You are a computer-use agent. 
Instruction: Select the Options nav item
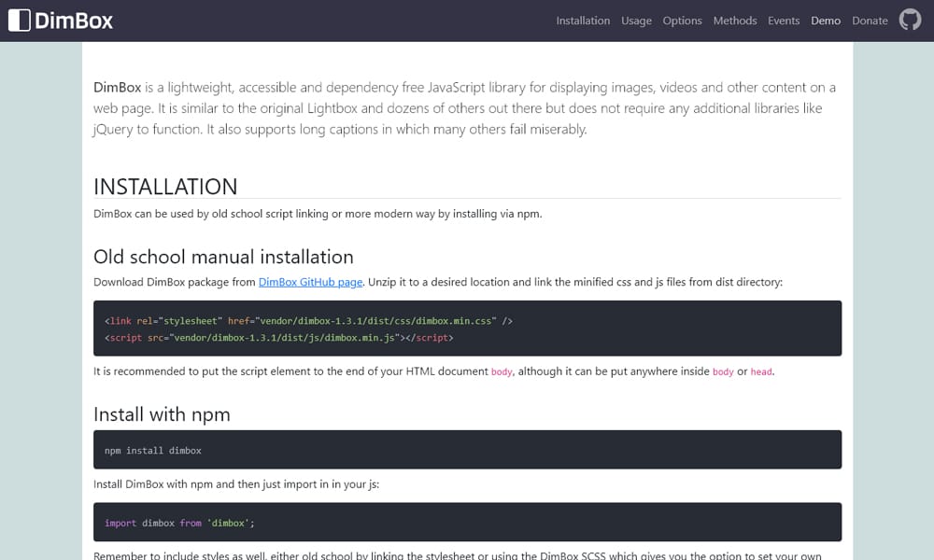tap(682, 21)
